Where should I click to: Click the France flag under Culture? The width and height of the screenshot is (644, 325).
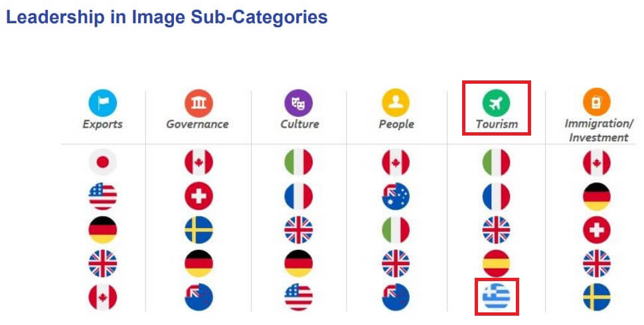coord(298,197)
